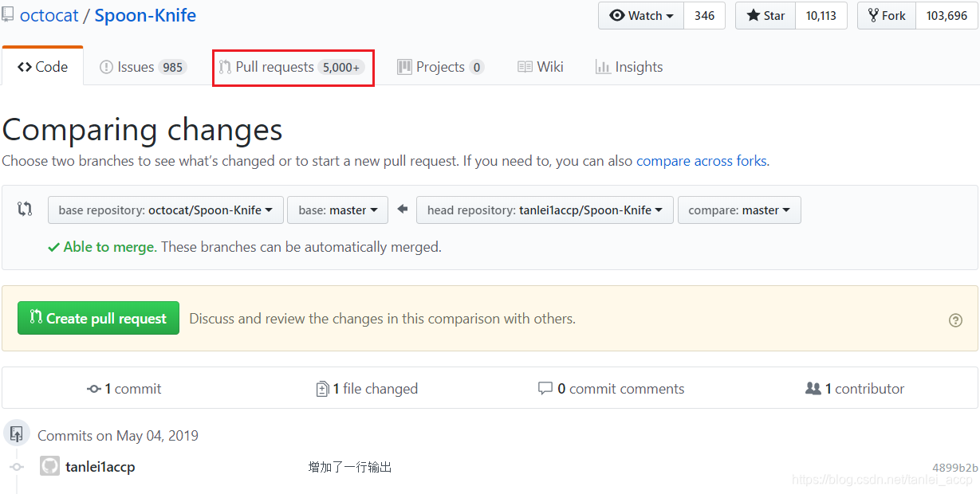The image size is (980, 494).
Task: Expand the base: master branch dropdown
Action: tap(337, 210)
